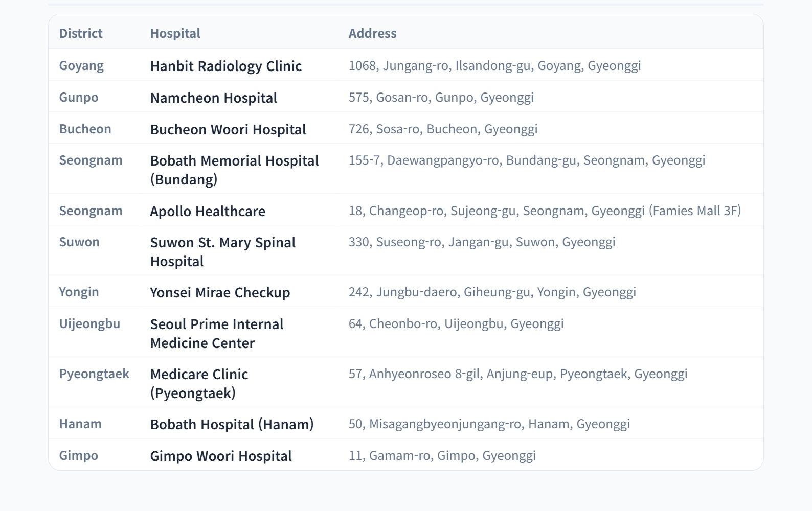The width and height of the screenshot is (812, 511).
Task: Click Bucheon Woori Hospital name
Action: [228, 129]
